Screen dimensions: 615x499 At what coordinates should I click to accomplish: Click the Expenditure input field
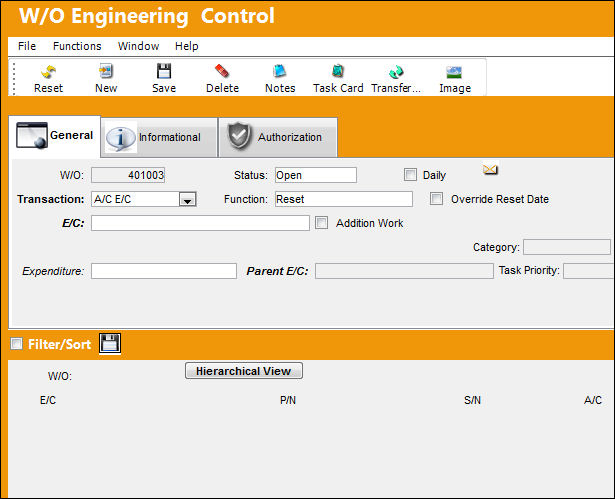coord(164,271)
